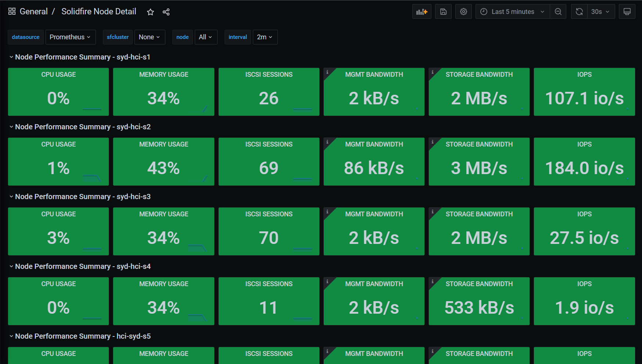Show info for syd-hci-s2 MGMT Bandwidth
Image resolution: width=642 pixels, height=364 pixels.
tap(327, 142)
